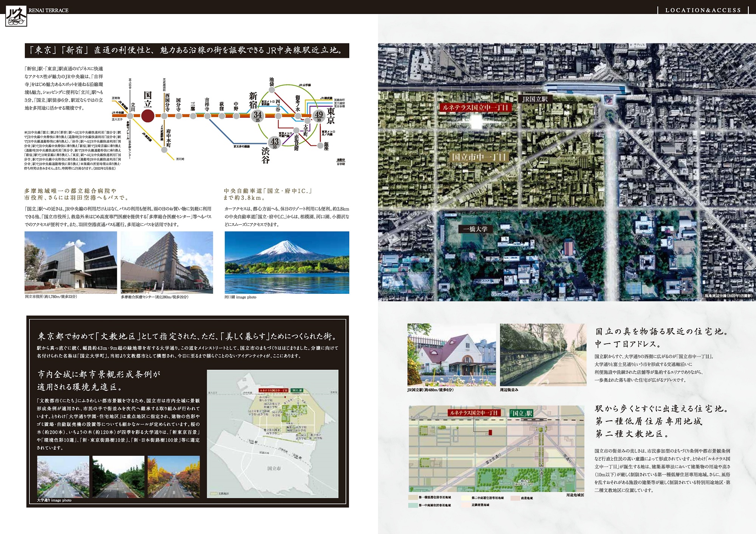756x534 pixels.
Task: Click the 河口湖 image photo caption
Action: coord(240,297)
